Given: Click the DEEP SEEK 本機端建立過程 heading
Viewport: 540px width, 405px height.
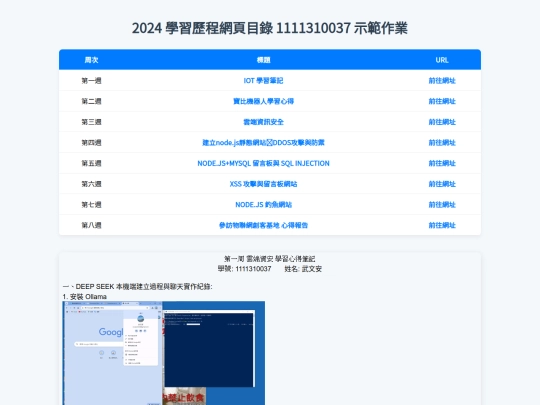Looking at the screenshot, I should 137,287.
